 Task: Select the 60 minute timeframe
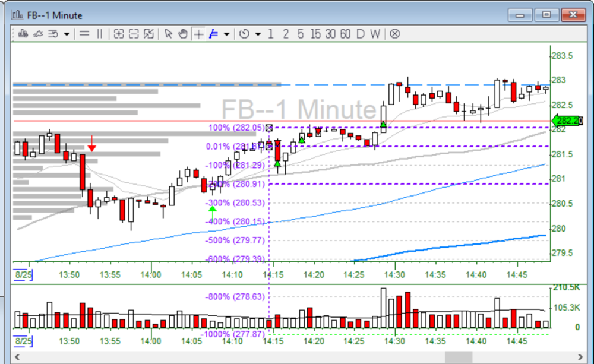(345, 34)
